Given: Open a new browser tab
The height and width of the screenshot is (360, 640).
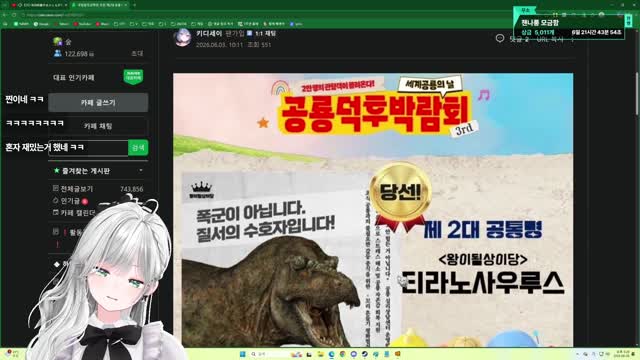Looking at the screenshot, I should [134, 5].
